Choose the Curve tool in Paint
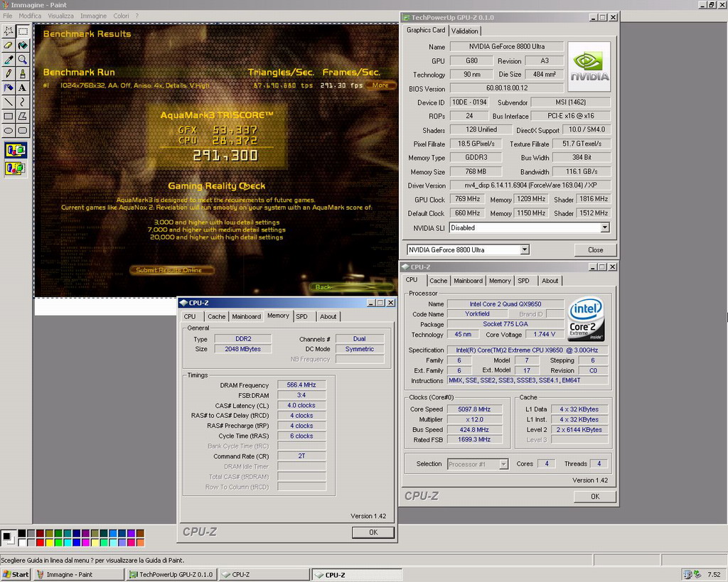 tap(22, 102)
